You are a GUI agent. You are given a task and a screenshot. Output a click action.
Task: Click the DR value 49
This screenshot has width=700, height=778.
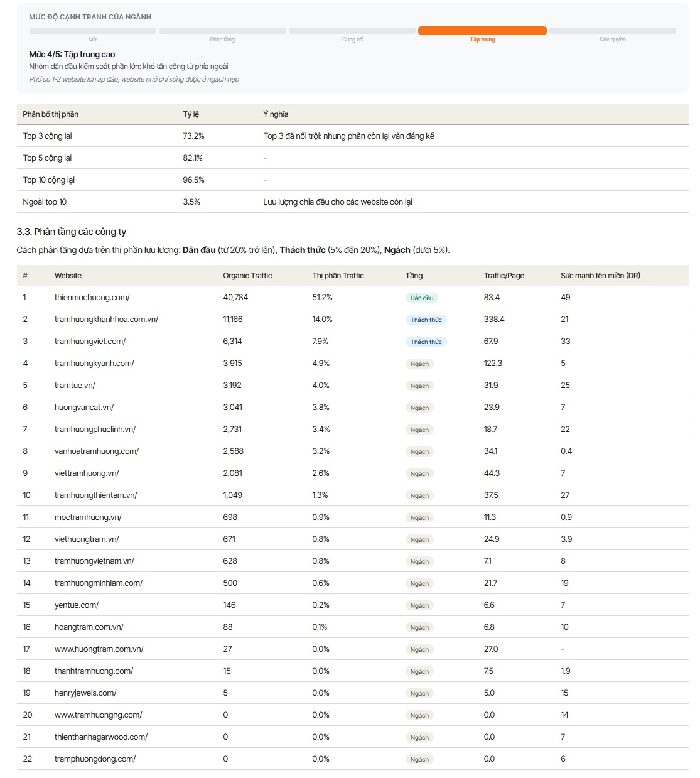tap(566, 298)
